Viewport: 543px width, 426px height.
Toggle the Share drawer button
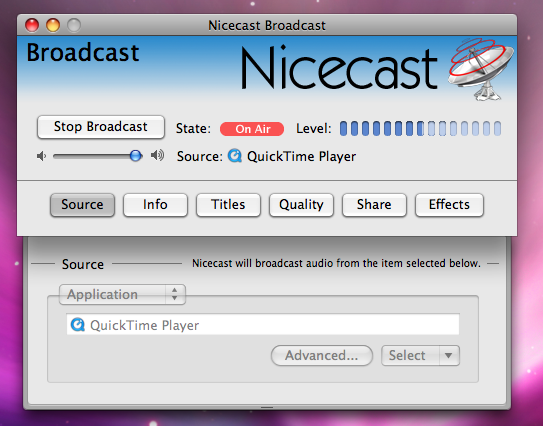coord(374,205)
